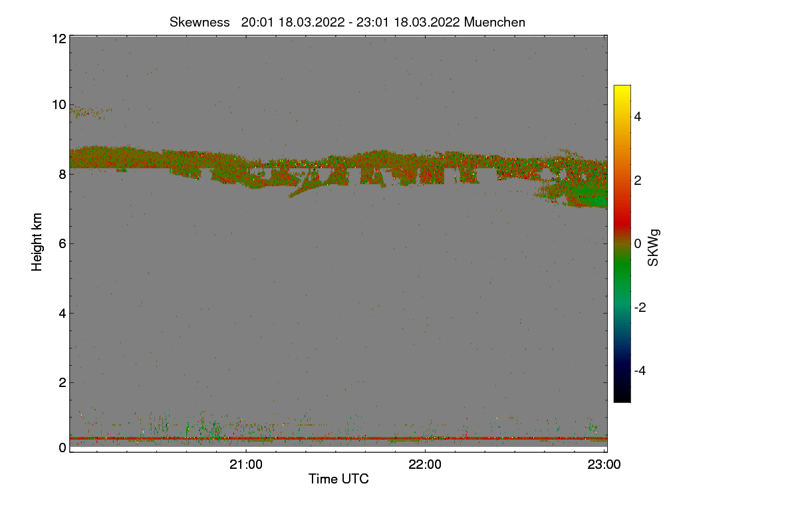Click the colorbar value label '4'
Image resolution: width=798 pixels, height=532 pixels.
(638, 117)
